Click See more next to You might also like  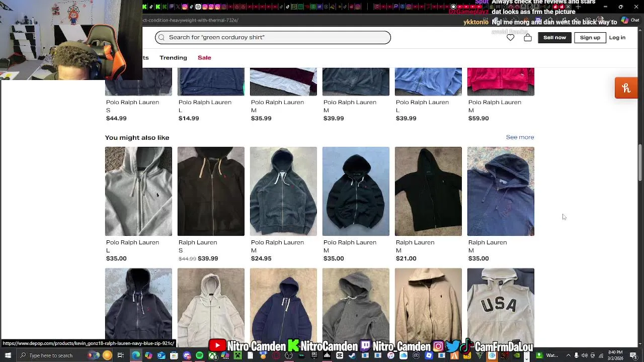(520, 137)
